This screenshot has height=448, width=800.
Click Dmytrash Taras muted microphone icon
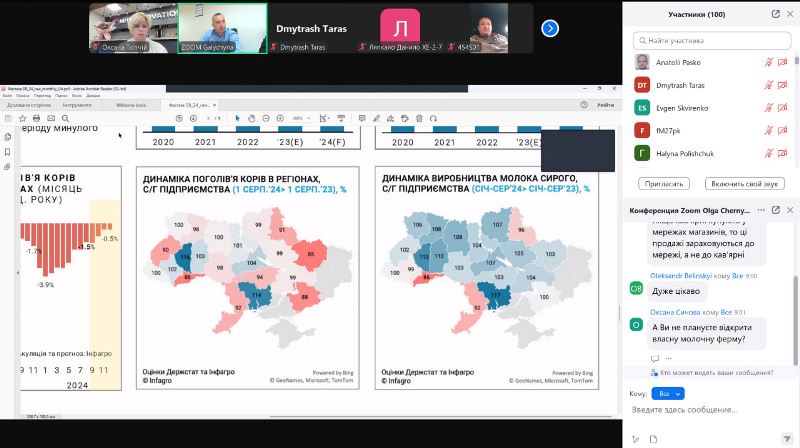(x=768, y=85)
